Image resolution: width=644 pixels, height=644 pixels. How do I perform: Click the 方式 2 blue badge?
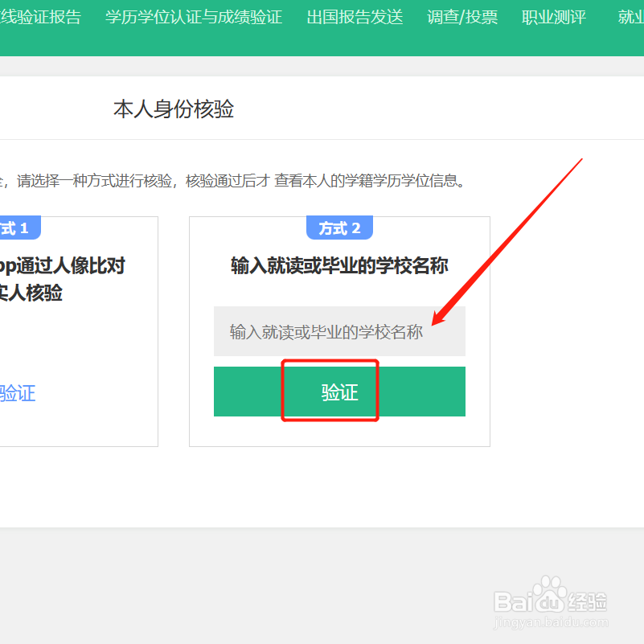pos(339,228)
